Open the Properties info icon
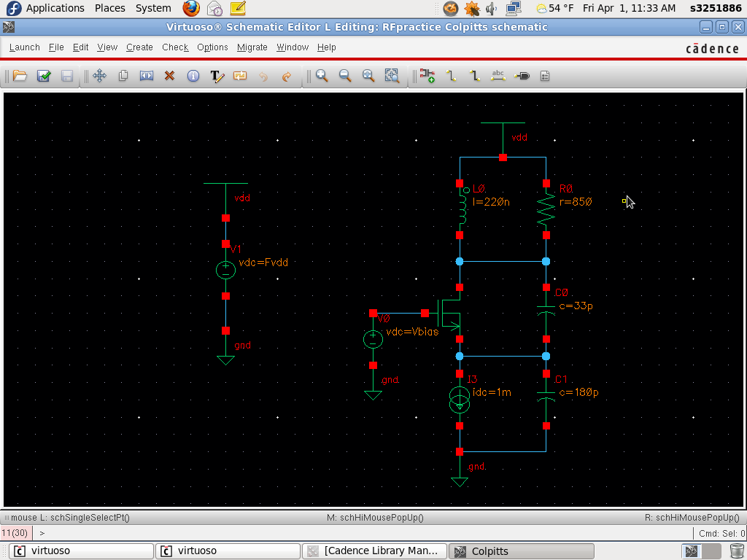The image size is (747, 560). pos(193,76)
